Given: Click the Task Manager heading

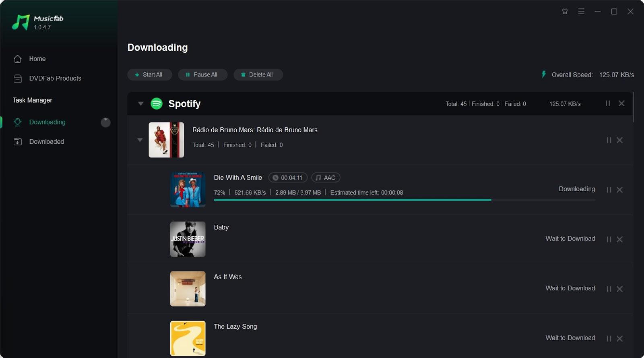Looking at the screenshot, I should [33, 100].
